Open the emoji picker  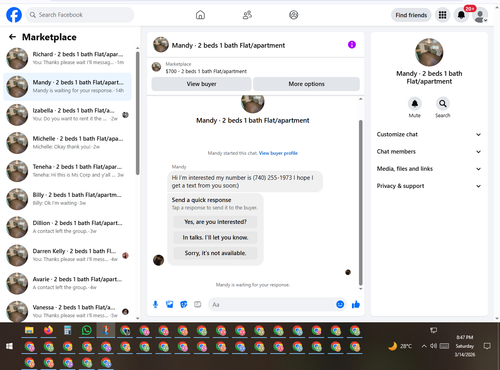[x=340, y=304]
